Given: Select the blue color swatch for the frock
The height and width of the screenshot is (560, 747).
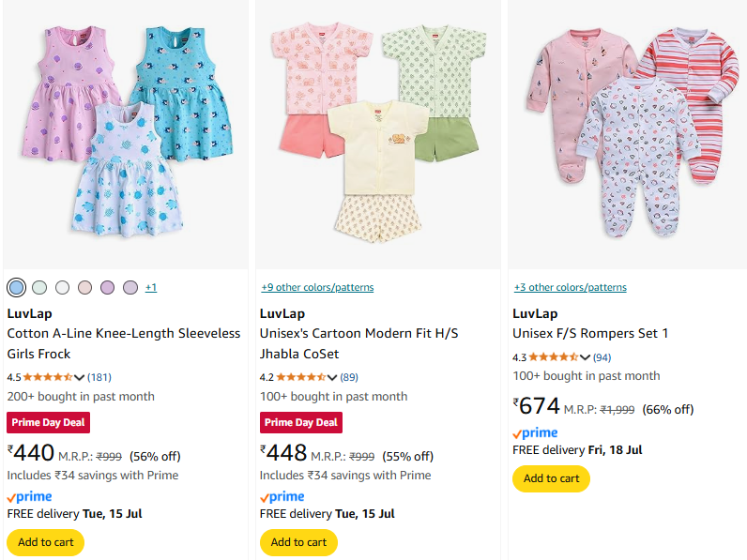Looking at the screenshot, I should 17,287.
